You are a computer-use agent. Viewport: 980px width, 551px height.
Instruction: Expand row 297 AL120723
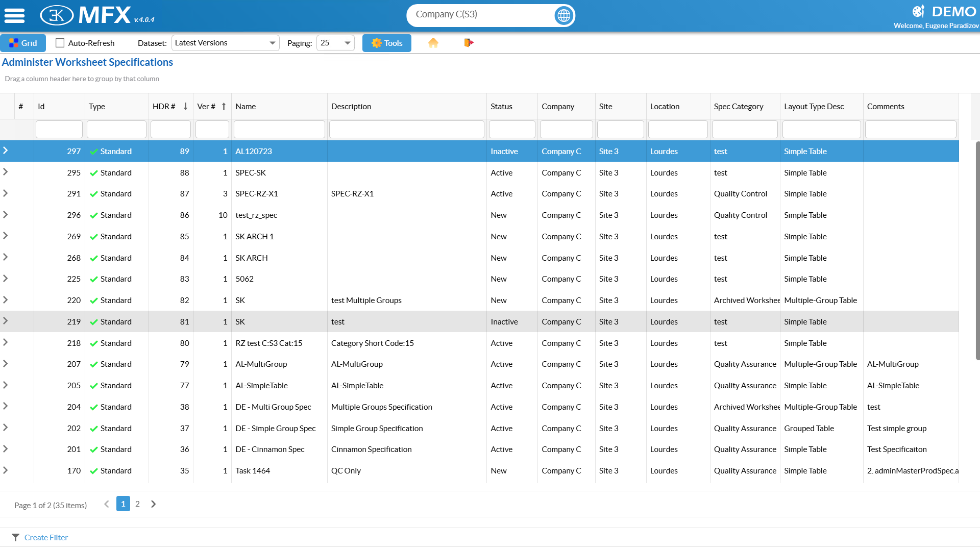click(x=6, y=151)
